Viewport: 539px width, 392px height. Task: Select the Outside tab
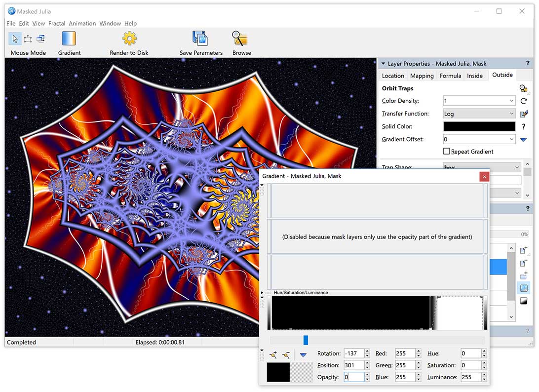(x=502, y=75)
